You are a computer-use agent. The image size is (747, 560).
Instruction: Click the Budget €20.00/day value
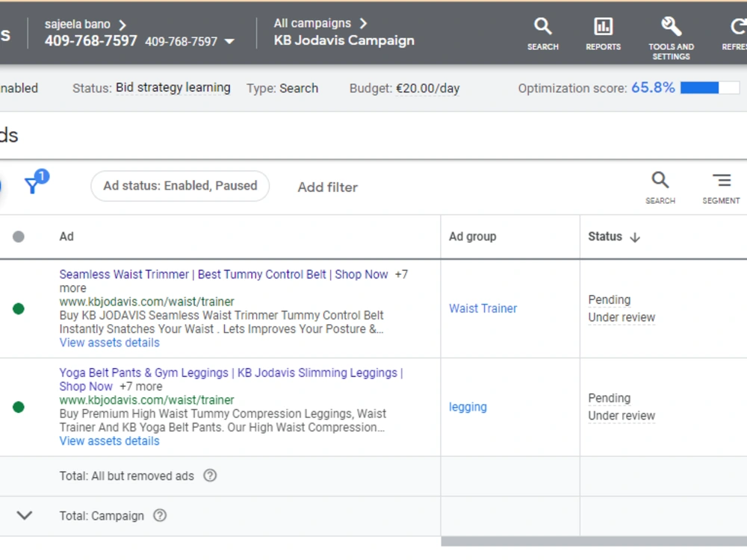click(x=427, y=88)
